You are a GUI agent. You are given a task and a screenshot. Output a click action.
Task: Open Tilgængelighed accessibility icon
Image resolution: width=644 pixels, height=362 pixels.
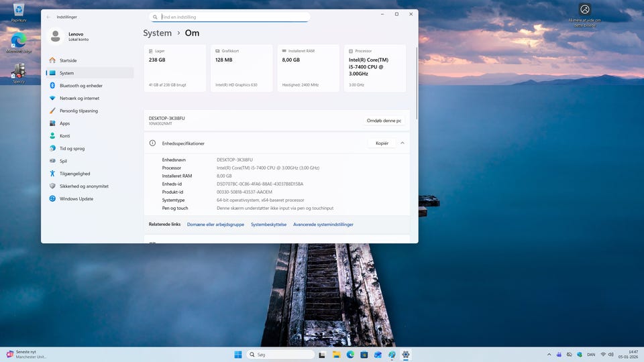pos(52,174)
